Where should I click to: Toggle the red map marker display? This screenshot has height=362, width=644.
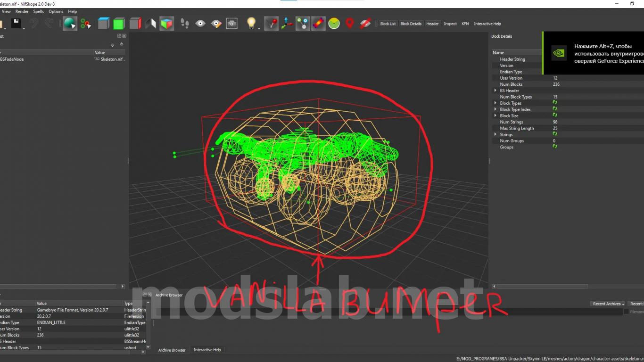tap(349, 23)
